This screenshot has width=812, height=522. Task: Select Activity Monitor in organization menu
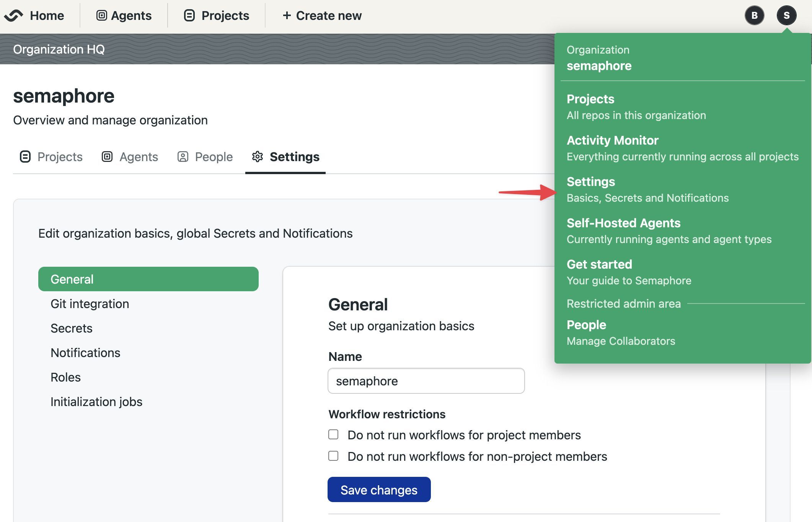click(x=682, y=148)
